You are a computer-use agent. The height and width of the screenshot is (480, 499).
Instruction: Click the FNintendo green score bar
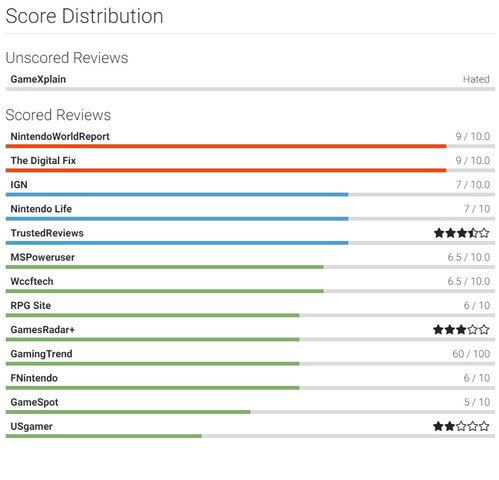click(153, 388)
